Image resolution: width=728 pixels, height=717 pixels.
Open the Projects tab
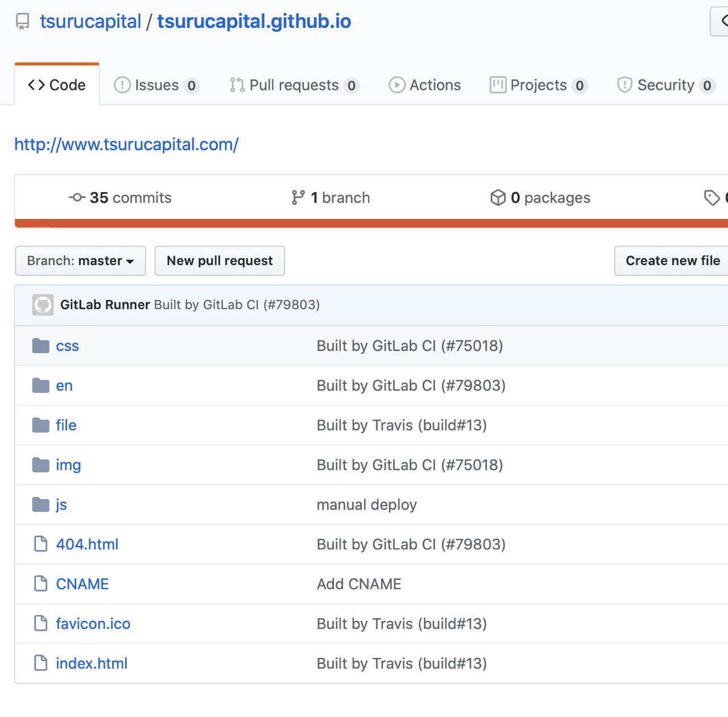click(539, 85)
